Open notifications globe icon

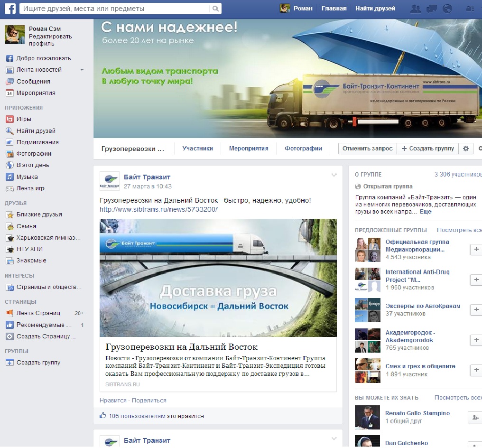coord(447,9)
